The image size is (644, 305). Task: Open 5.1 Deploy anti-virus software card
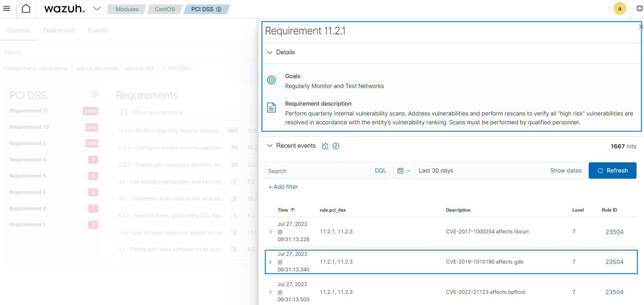(179, 249)
